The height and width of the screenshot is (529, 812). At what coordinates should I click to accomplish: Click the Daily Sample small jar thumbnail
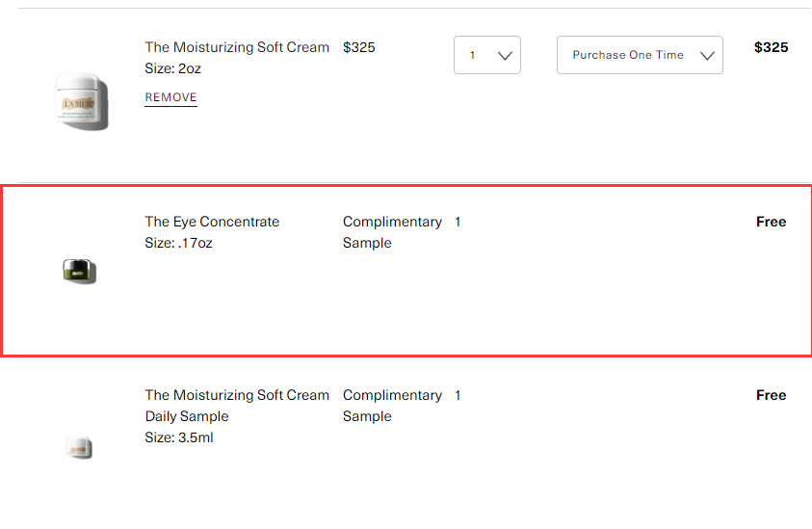79,448
